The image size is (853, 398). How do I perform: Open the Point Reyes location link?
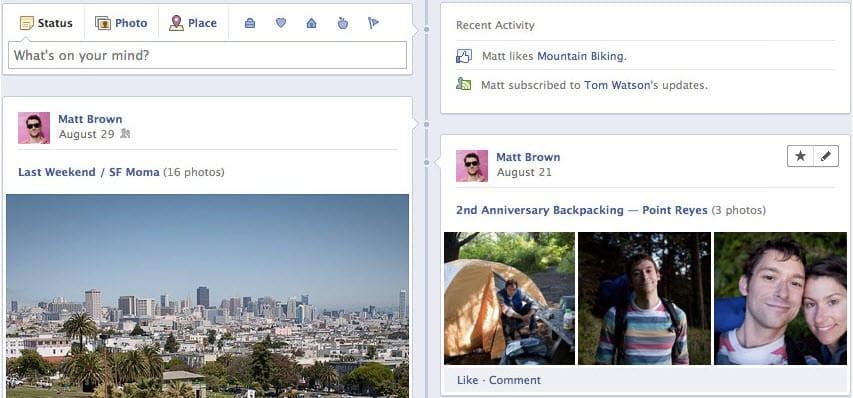[x=675, y=210]
